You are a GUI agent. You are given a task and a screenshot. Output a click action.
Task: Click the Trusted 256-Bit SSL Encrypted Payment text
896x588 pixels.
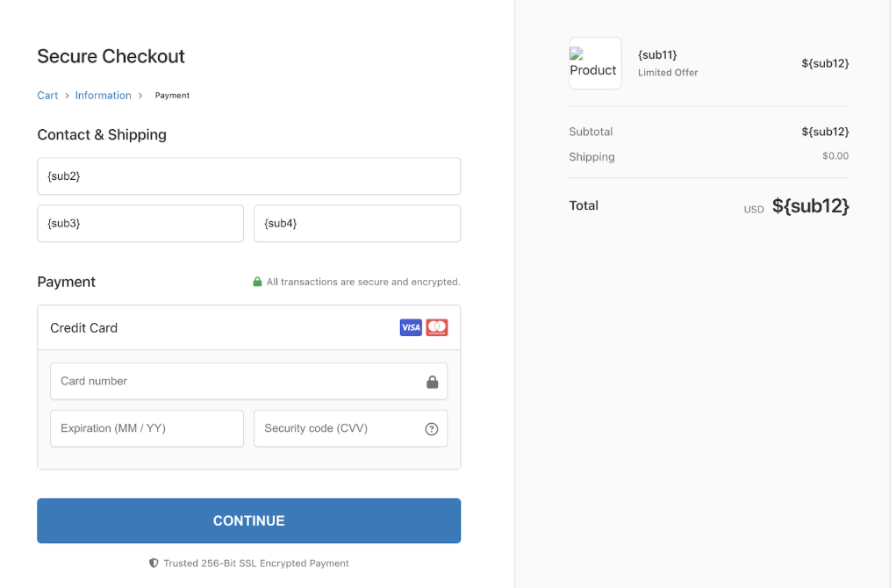click(256, 563)
